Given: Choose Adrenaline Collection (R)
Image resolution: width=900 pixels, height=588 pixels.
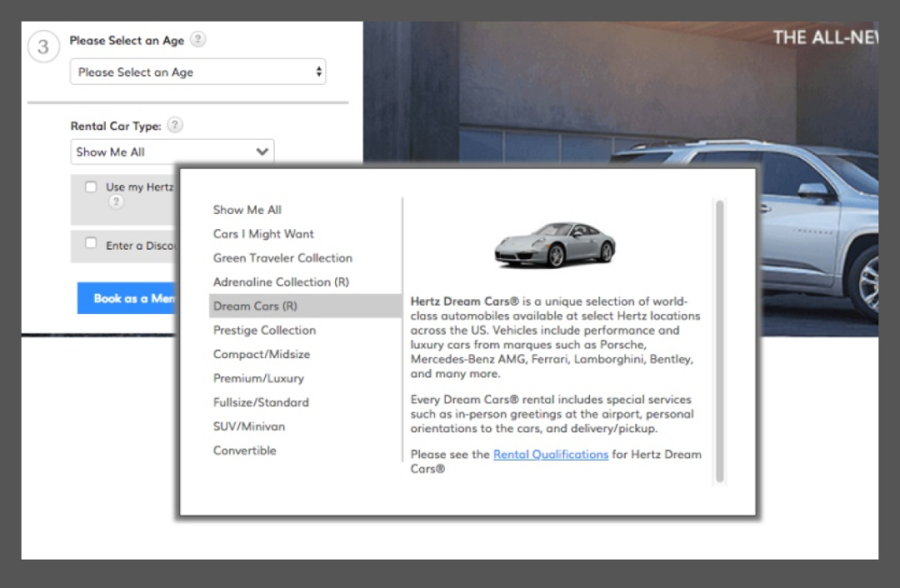Looking at the screenshot, I should tap(282, 282).
